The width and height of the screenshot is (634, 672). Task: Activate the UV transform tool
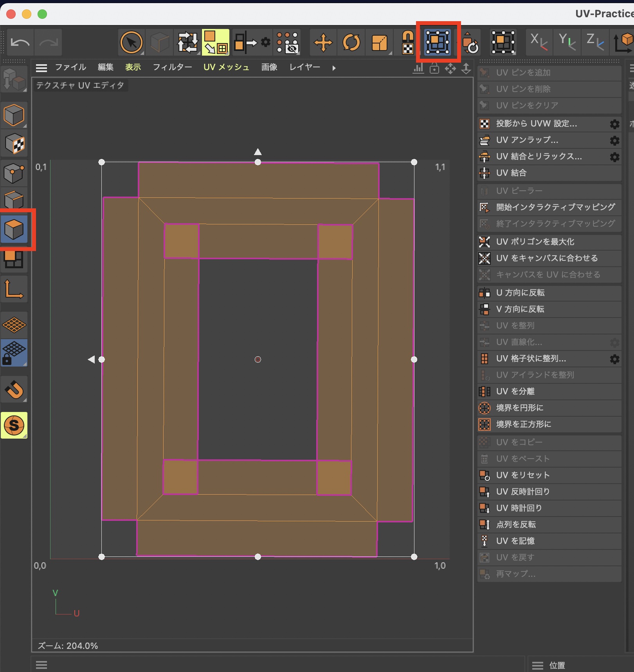[x=438, y=42]
